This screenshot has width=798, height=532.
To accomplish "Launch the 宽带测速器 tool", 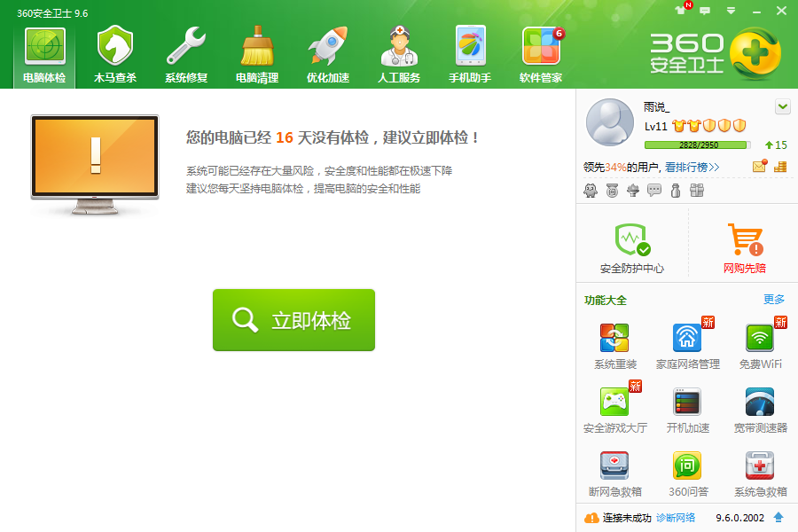I will [x=761, y=410].
